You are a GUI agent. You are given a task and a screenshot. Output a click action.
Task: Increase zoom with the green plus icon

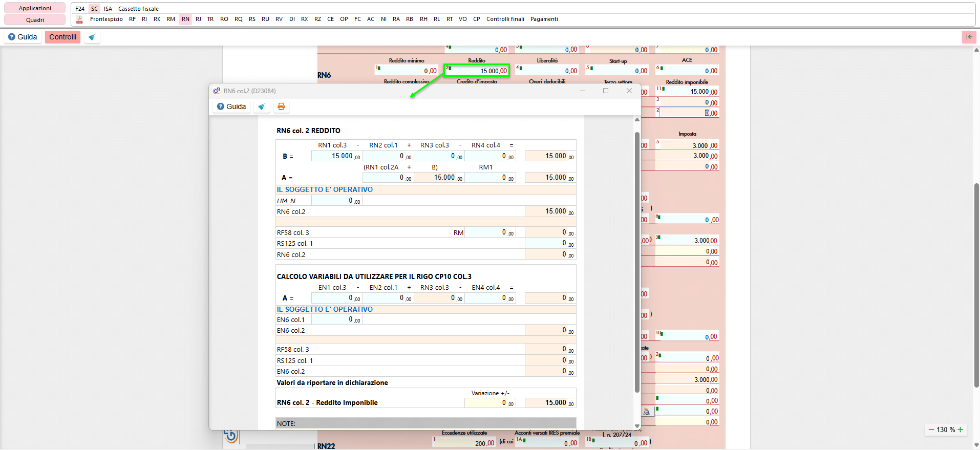pyautogui.click(x=960, y=430)
